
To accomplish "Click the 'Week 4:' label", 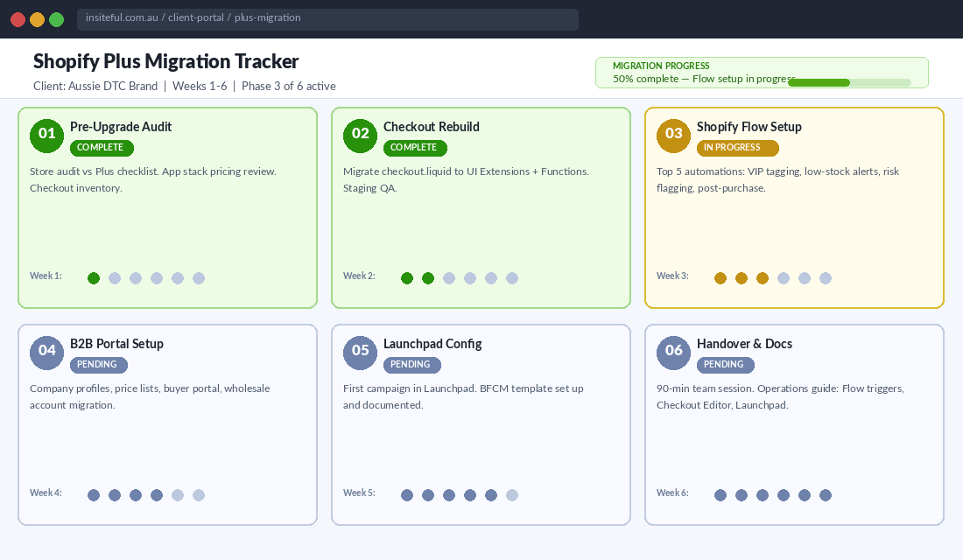I will tap(46, 493).
